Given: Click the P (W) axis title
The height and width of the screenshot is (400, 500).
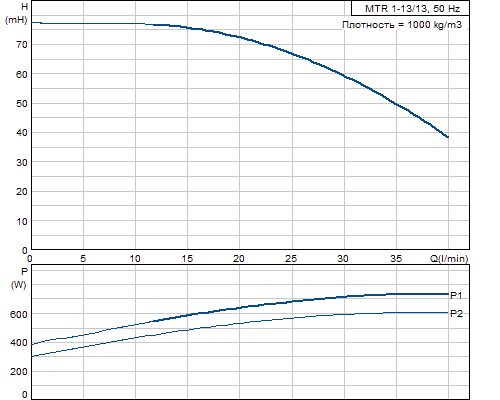Looking at the screenshot, I should [19, 278].
